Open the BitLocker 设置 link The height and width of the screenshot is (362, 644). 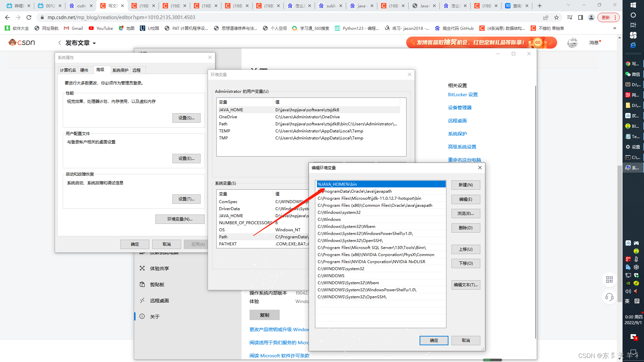coord(463,95)
